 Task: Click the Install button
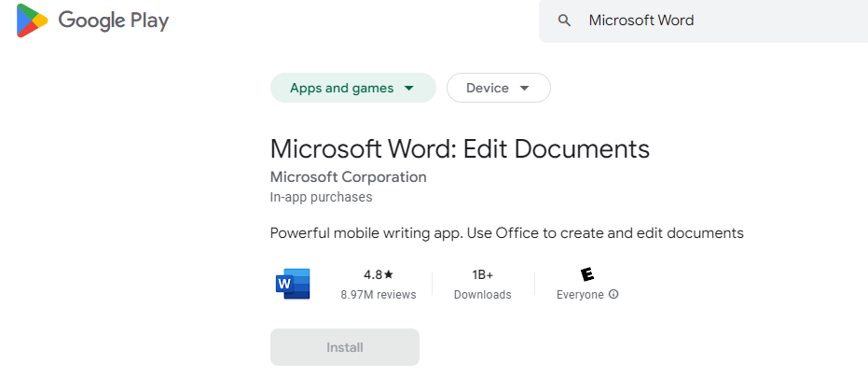345,347
